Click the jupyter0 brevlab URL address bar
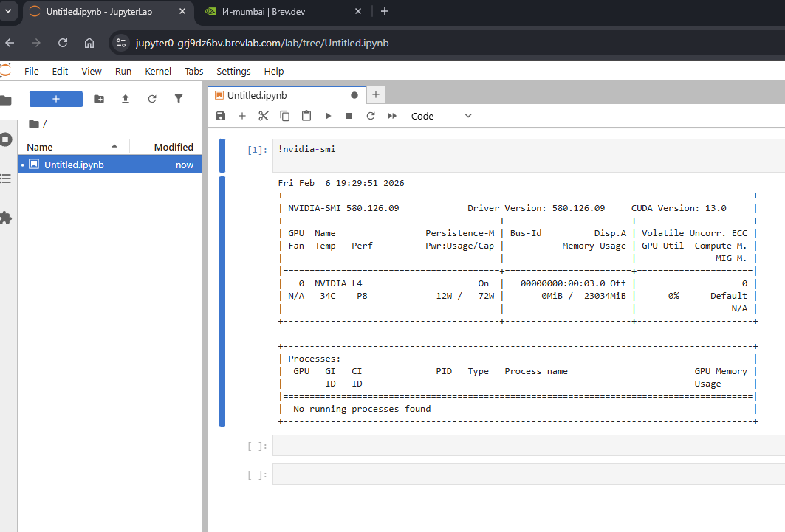Viewport: 785px width, 532px height. tap(262, 43)
